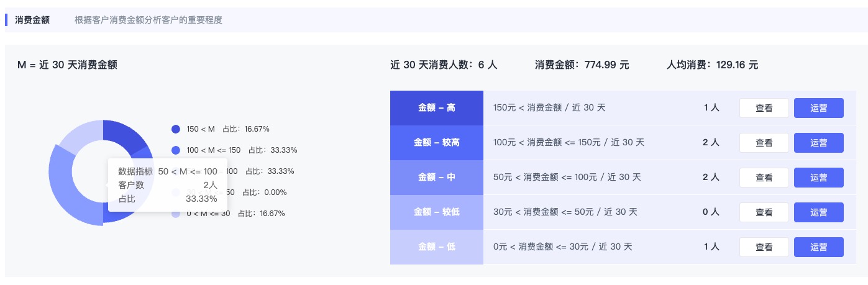Viewport: 868px width, 285px height.
Task: Click 查看 for the 金额 – 低 row
Action: pyautogui.click(x=764, y=247)
